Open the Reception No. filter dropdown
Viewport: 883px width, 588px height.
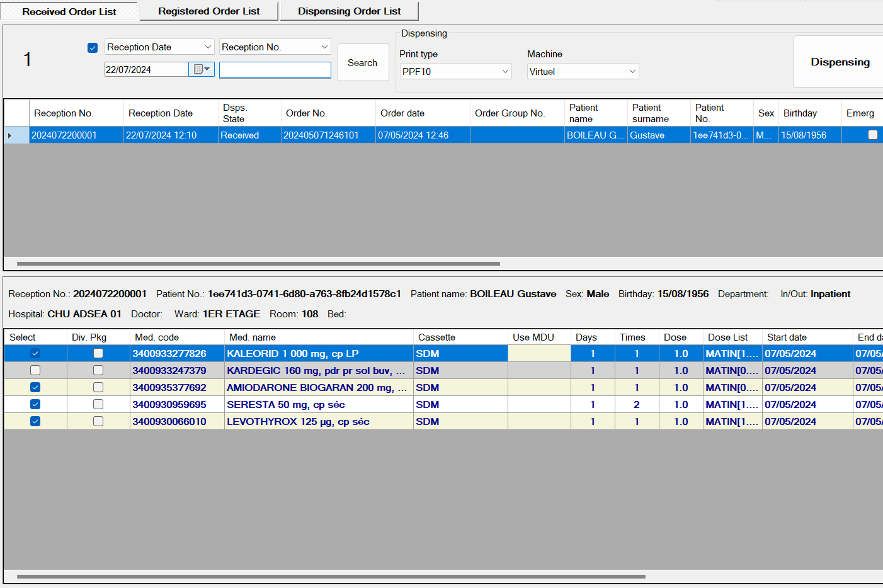click(x=324, y=47)
